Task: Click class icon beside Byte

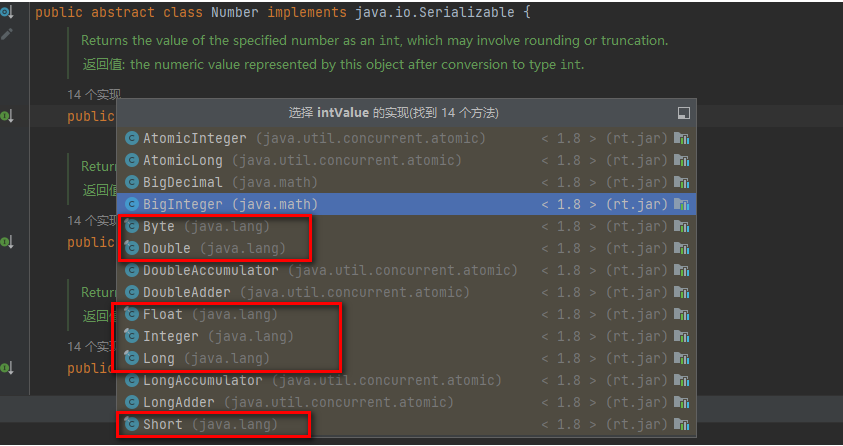Action: [x=132, y=226]
